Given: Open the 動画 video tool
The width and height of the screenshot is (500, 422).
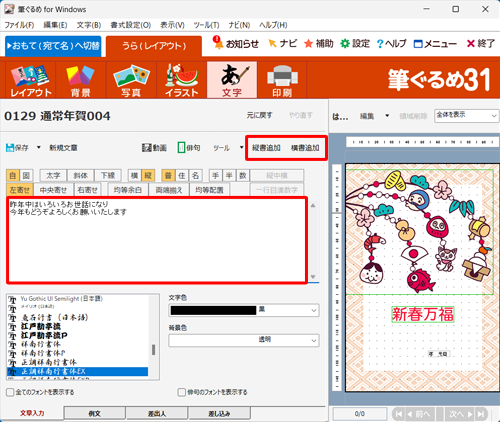Looking at the screenshot, I should pyautogui.click(x=154, y=148).
